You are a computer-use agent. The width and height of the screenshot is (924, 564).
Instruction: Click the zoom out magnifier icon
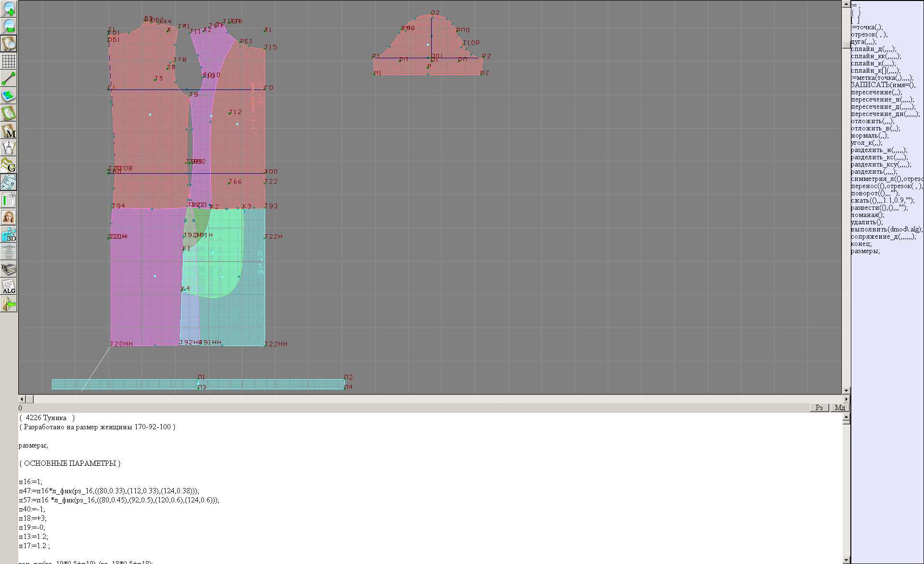click(9, 26)
